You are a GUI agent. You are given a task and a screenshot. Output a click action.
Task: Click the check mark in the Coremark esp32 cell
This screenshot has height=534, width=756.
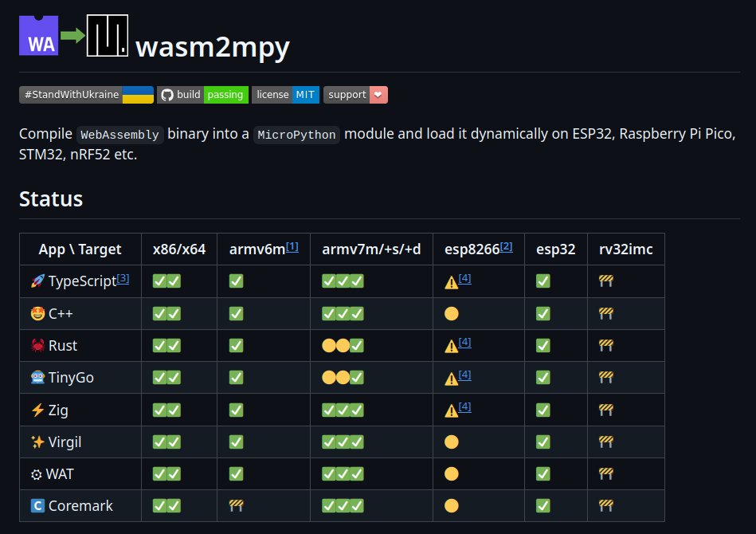point(543,505)
